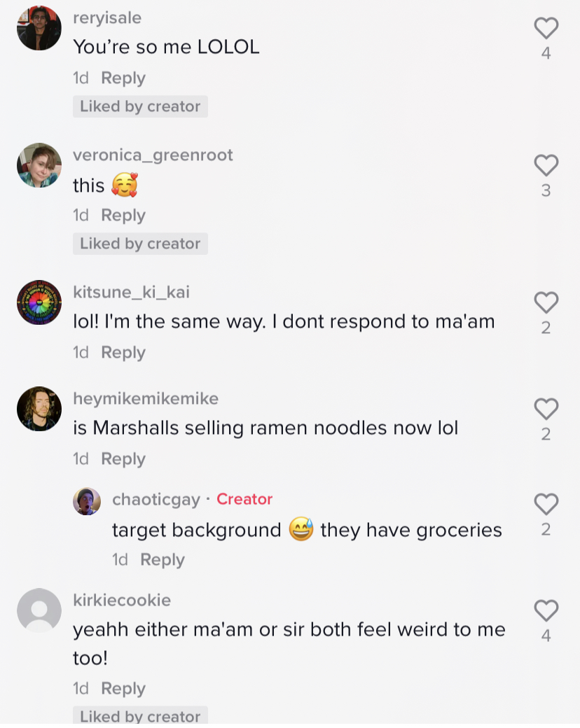Reply to the 'target background' creator comment
The image size is (580, 728).
[x=163, y=559]
